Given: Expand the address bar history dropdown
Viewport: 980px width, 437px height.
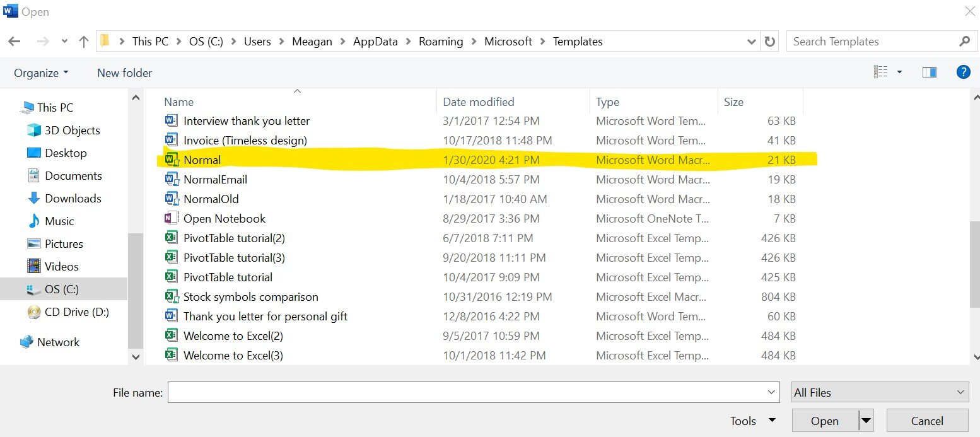Looking at the screenshot, I should pos(751,42).
